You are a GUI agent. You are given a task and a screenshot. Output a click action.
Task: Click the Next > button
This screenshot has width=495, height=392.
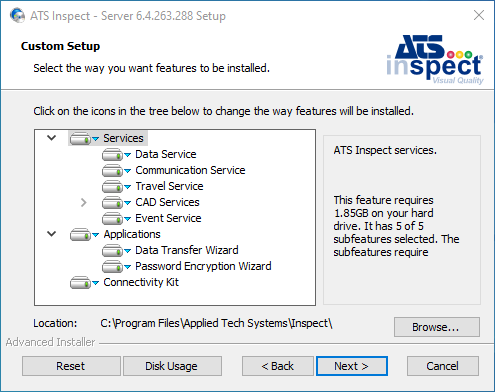[352, 366]
